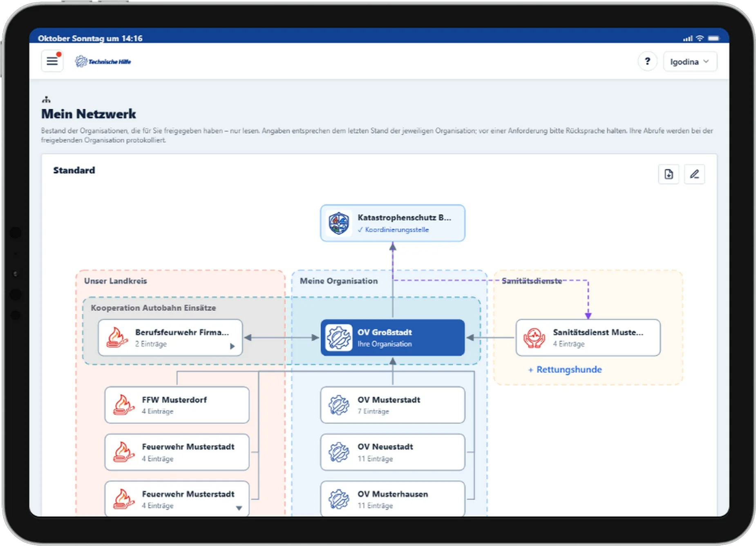Click the Sanitätsdienste group label

tap(532, 281)
